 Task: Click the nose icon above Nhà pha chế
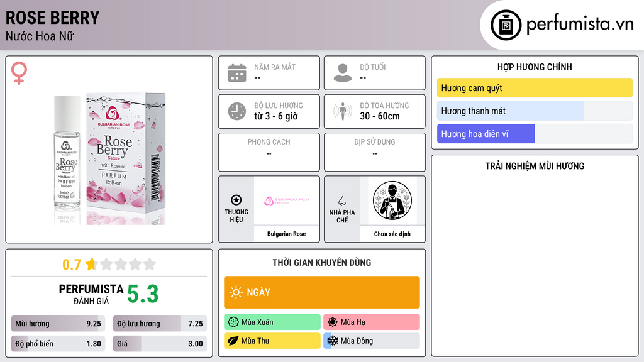coord(341,200)
